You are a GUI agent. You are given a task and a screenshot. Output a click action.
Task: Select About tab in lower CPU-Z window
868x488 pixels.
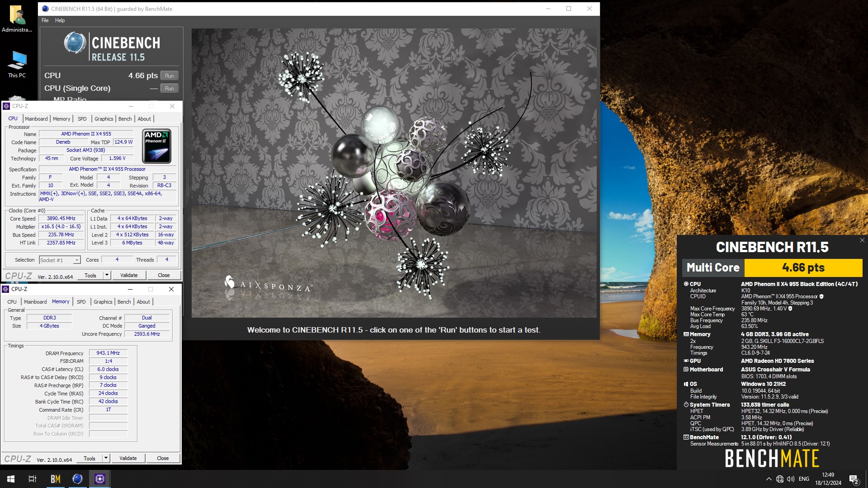point(143,302)
